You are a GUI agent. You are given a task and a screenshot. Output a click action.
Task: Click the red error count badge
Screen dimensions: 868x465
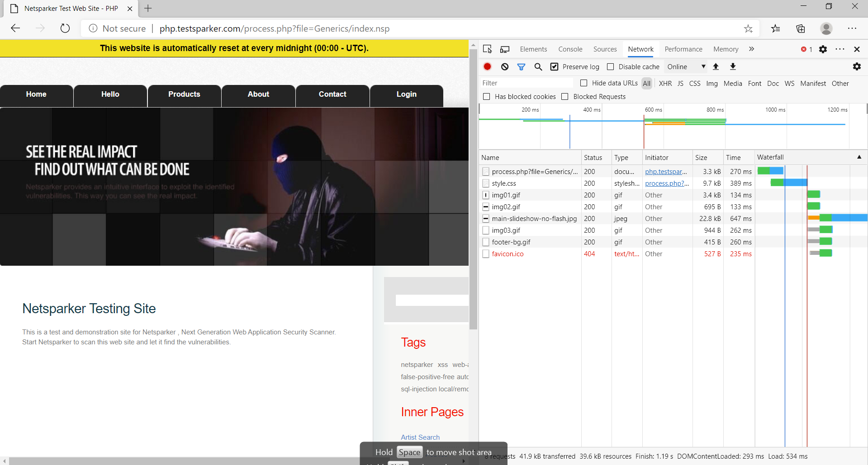806,49
